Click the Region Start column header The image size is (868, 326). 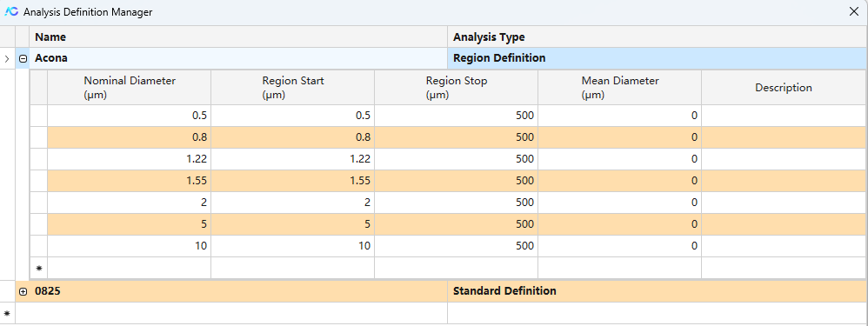click(x=292, y=88)
